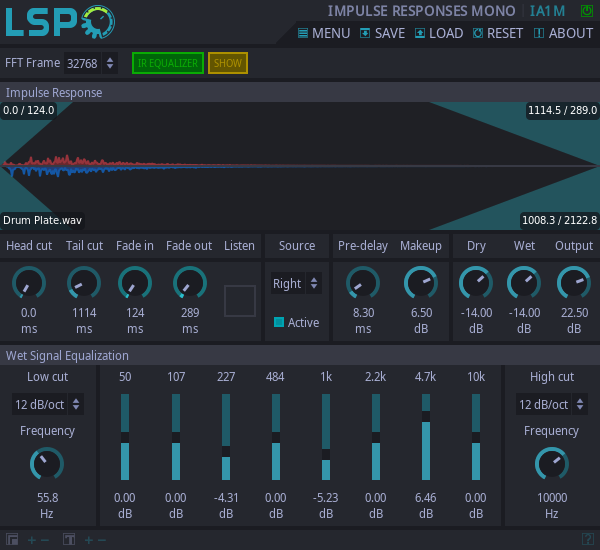
Task: Click the FFT Frame stepper arrows
Action: (110, 63)
